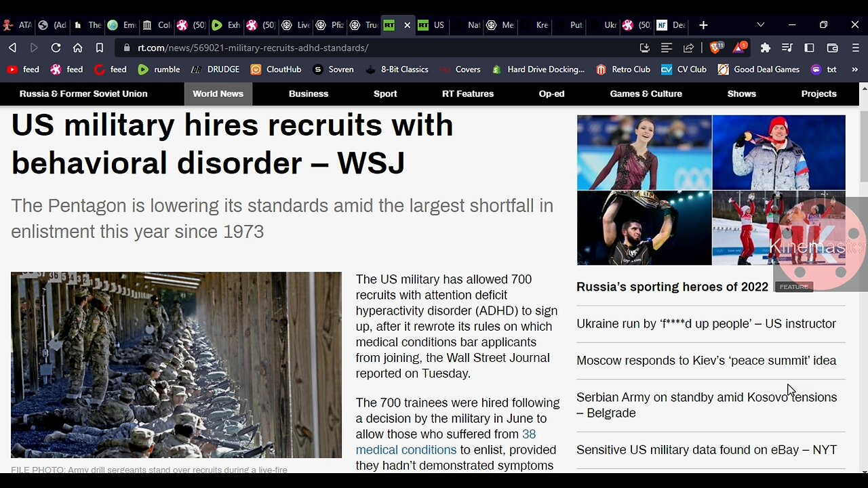Open the Brave wallet icon
This screenshot has height=488, width=868.
(x=832, y=47)
